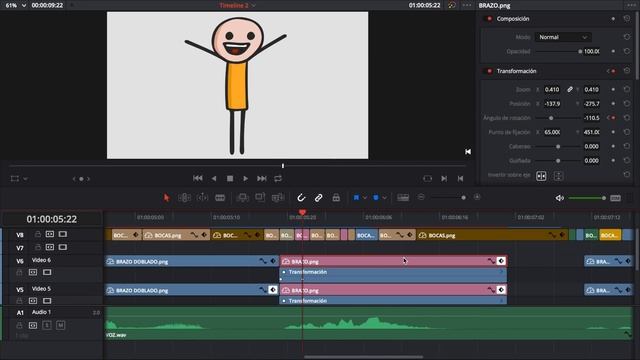This screenshot has height=360, width=640.
Task: Click the Play reverse button
Action: click(x=214, y=178)
